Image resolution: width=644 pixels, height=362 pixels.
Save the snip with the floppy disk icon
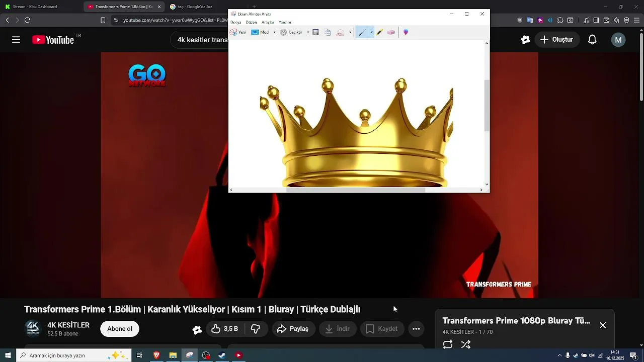(x=315, y=32)
